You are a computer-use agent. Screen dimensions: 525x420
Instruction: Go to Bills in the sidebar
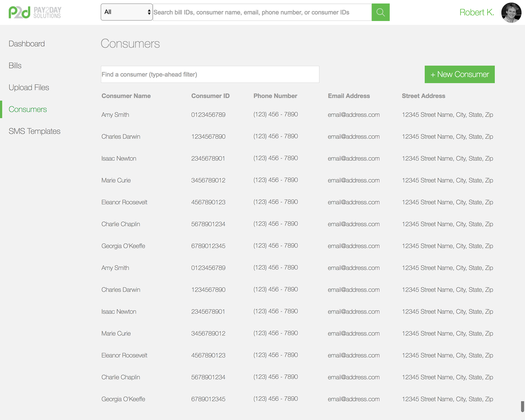[15, 66]
